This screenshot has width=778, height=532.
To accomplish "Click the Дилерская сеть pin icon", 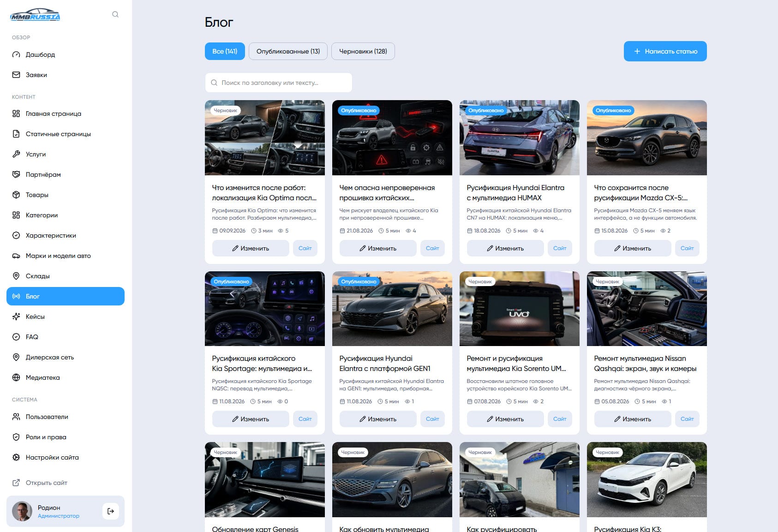I will pyautogui.click(x=16, y=357).
